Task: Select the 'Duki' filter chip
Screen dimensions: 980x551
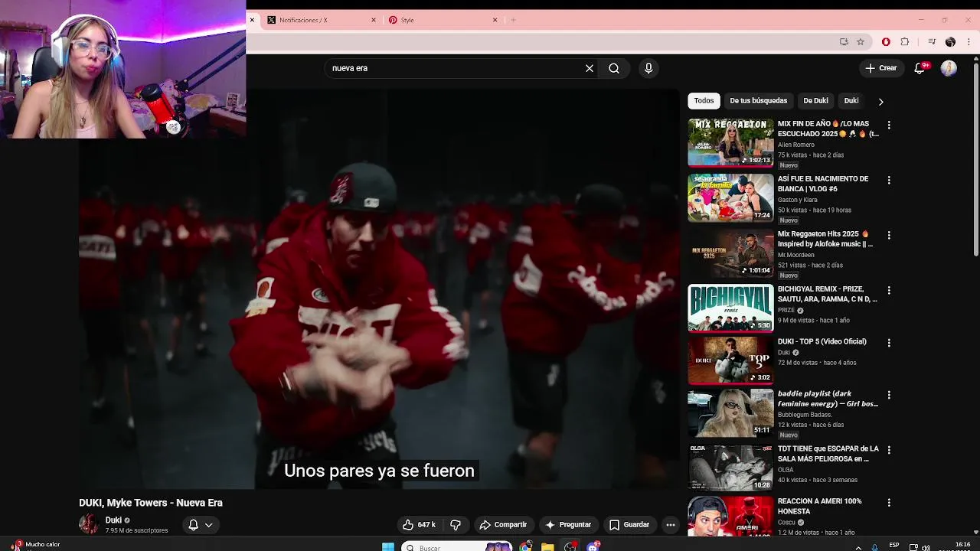Action: (x=851, y=100)
